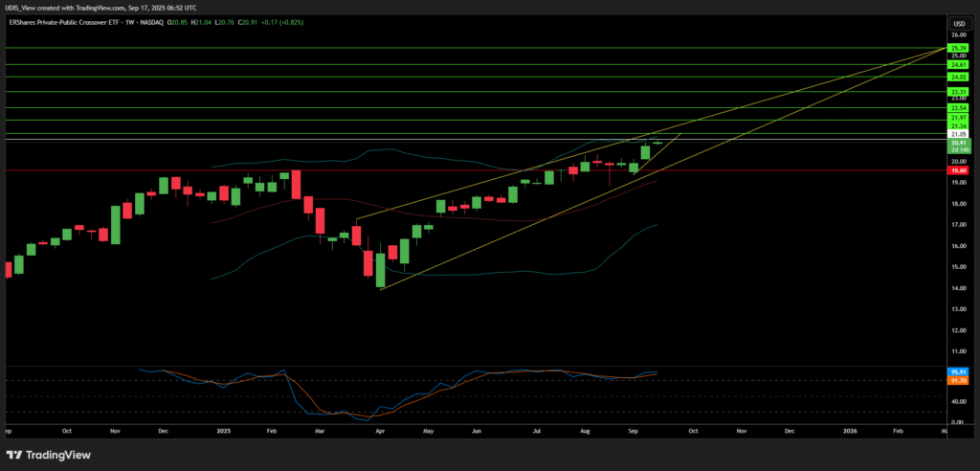Click the 2026 marker on the time axis
The width and height of the screenshot is (980, 471).
click(850, 431)
